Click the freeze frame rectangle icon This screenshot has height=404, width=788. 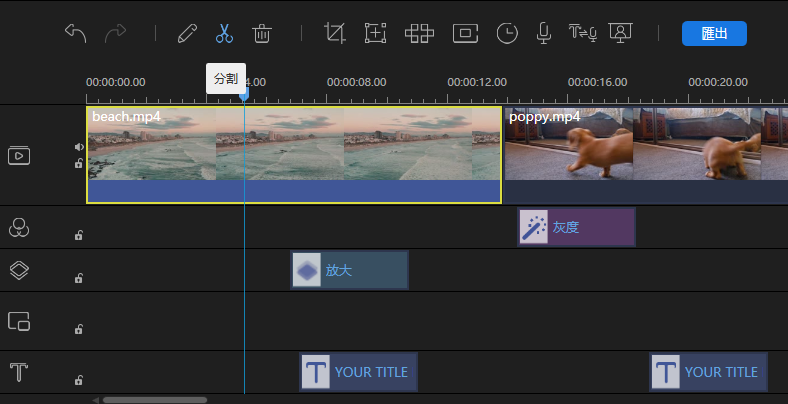pyautogui.click(x=465, y=34)
